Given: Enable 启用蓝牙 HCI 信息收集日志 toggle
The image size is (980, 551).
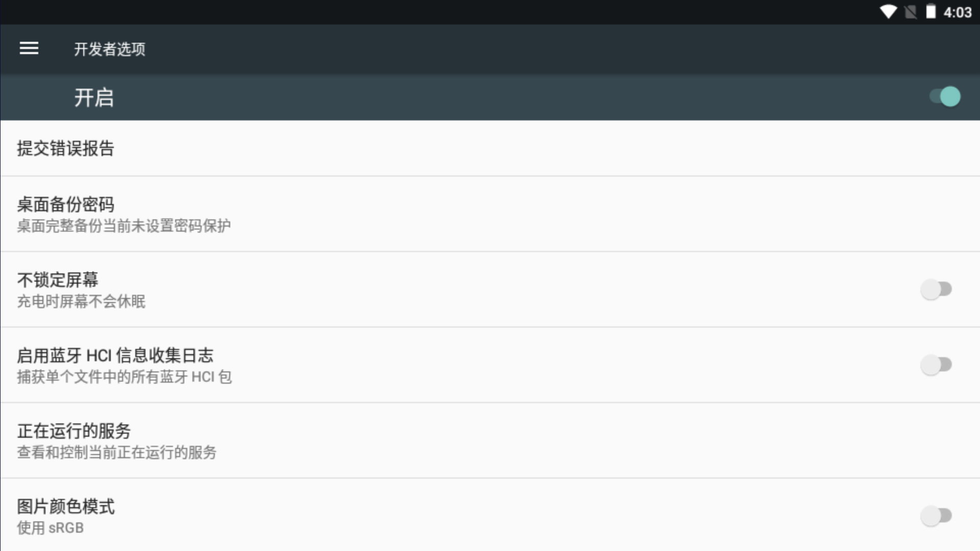Looking at the screenshot, I should [x=936, y=365].
